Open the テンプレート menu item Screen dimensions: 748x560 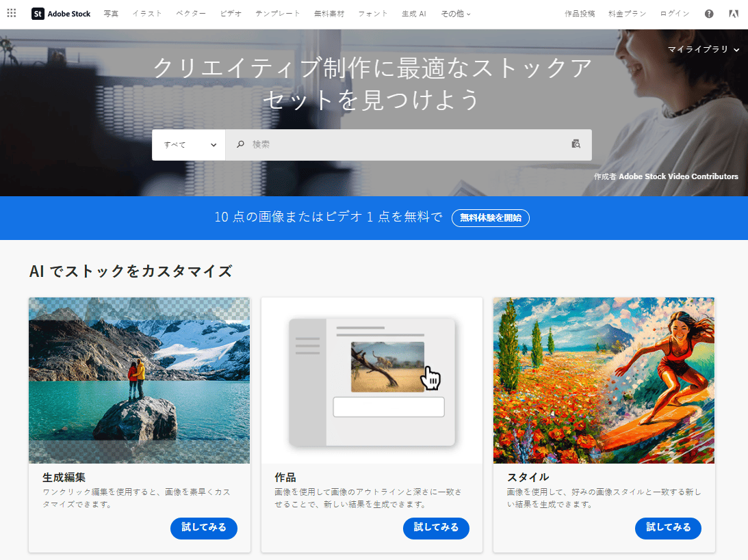[278, 14]
